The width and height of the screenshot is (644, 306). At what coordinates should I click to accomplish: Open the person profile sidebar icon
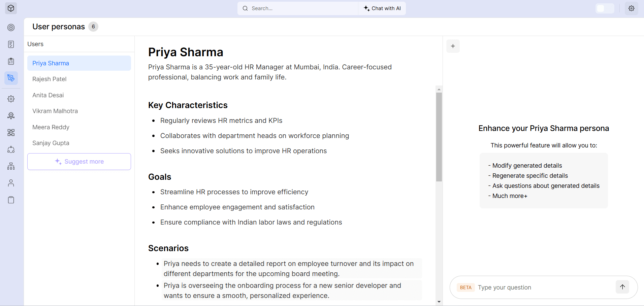[x=11, y=183]
